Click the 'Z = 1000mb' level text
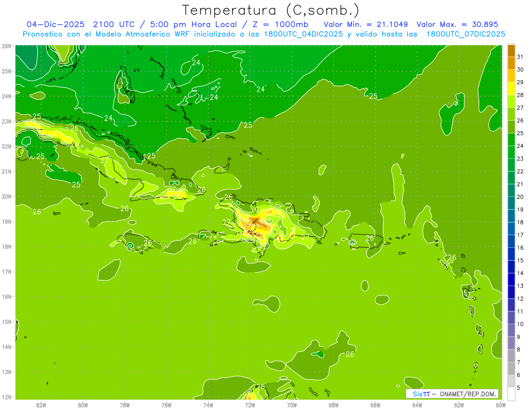 (281, 24)
